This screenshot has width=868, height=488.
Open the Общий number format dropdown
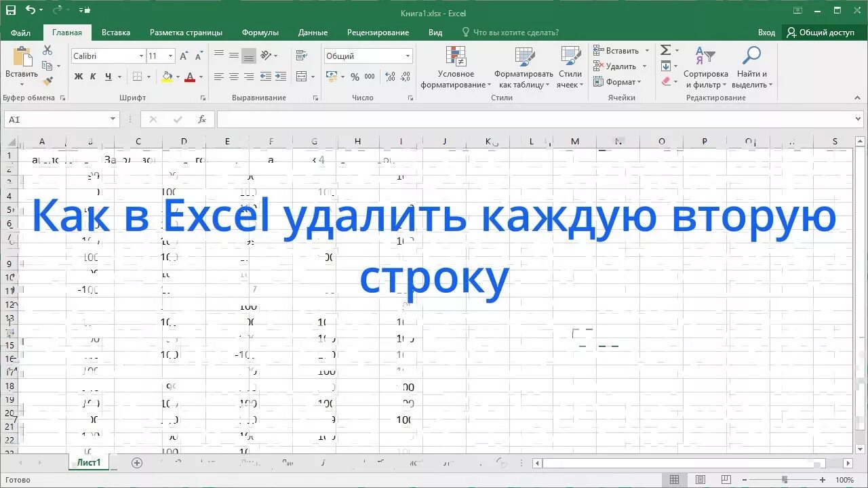pyautogui.click(x=408, y=56)
